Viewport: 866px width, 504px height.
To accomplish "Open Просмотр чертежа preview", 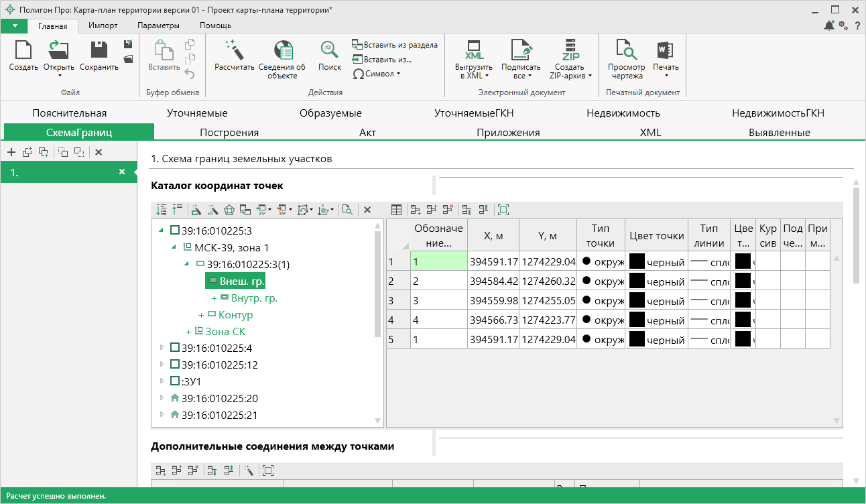I will pos(626,50).
